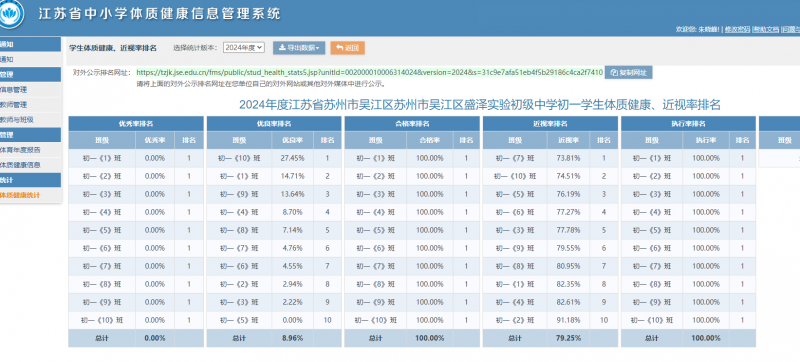This screenshot has height=362, width=800.
Task: Click the 77.27% cell
Action: [568, 212]
